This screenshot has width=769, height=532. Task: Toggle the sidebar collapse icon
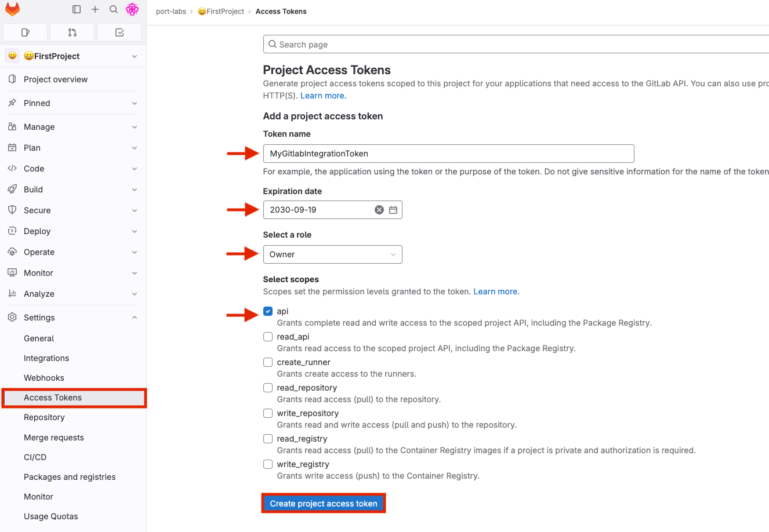click(x=77, y=9)
